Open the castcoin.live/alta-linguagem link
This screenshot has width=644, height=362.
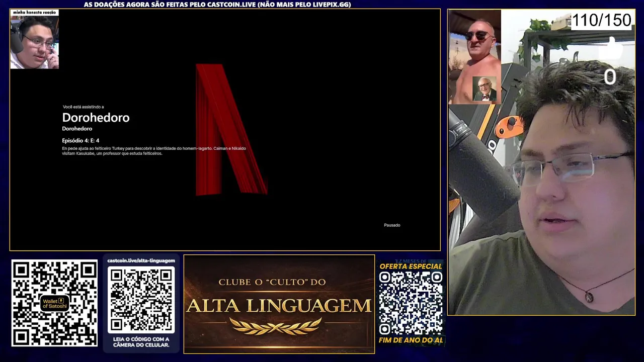pyautogui.click(x=141, y=261)
